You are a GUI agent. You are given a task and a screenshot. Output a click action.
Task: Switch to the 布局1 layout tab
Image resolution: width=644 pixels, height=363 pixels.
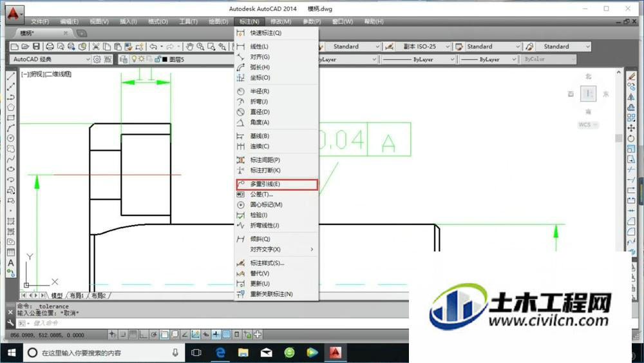pos(77,295)
